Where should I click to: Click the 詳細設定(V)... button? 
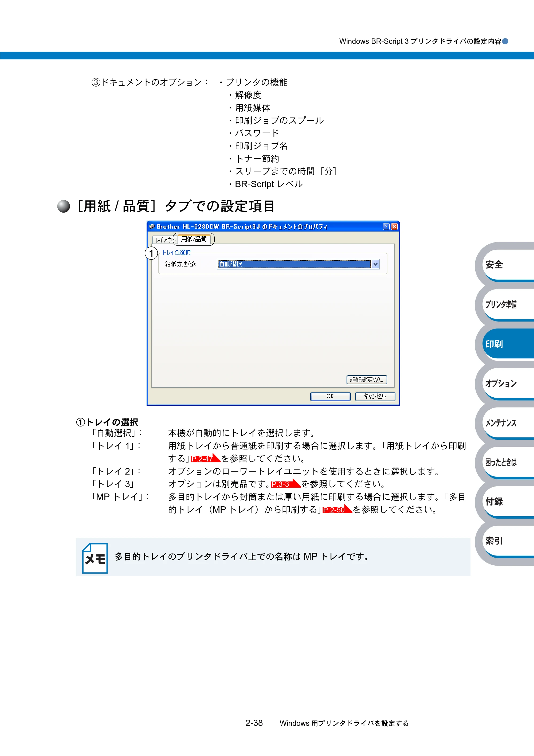click(366, 380)
